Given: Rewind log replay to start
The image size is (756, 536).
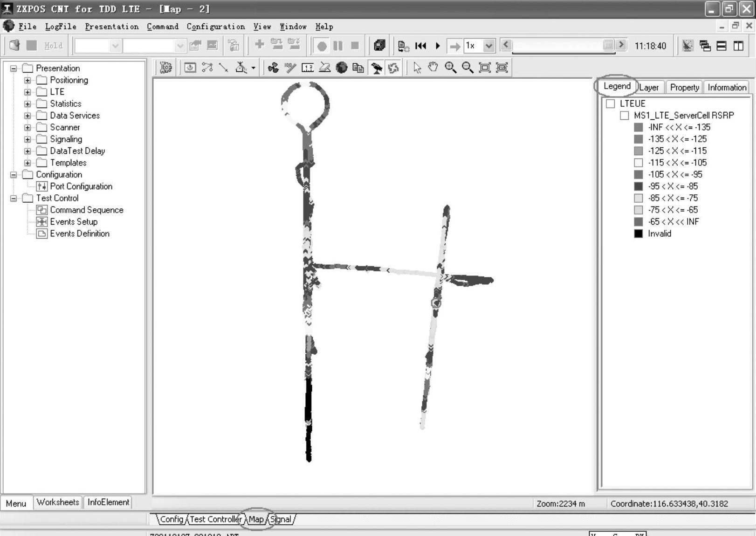Looking at the screenshot, I should (x=420, y=46).
